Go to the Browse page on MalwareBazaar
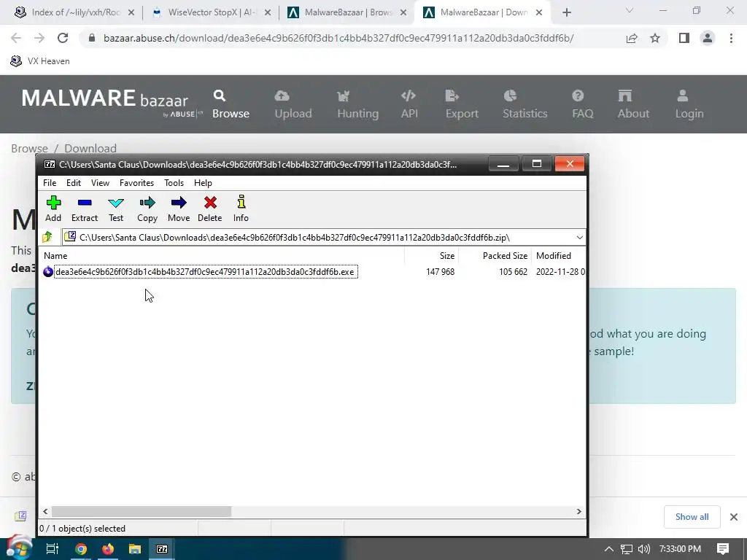The height and width of the screenshot is (560, 747). [x=231, y=104]
